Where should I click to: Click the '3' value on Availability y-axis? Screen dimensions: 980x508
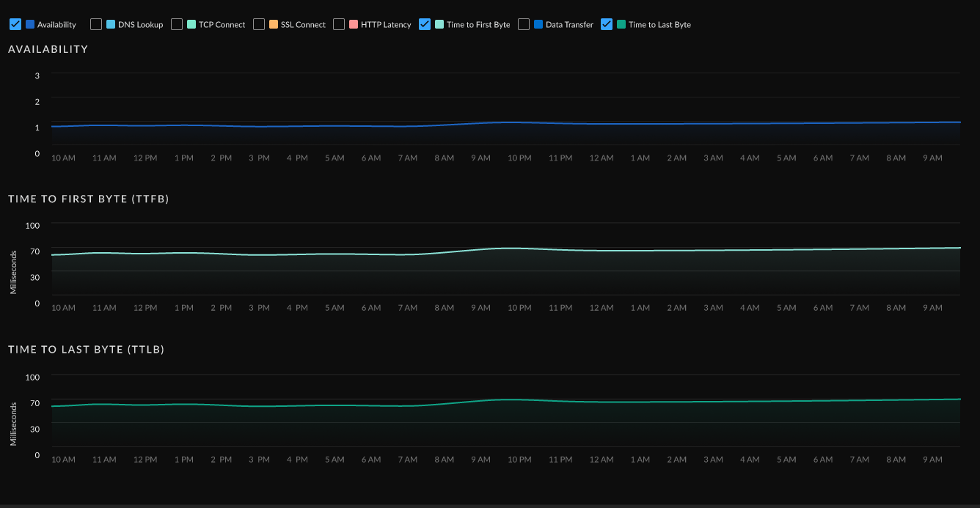pos(37,76)
